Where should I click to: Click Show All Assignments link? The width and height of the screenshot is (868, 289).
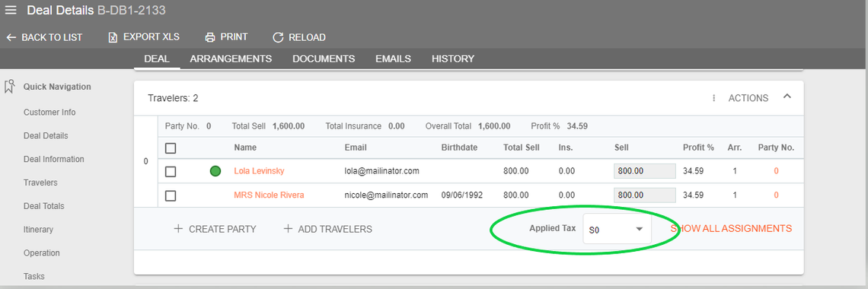(x=731, y=228)
